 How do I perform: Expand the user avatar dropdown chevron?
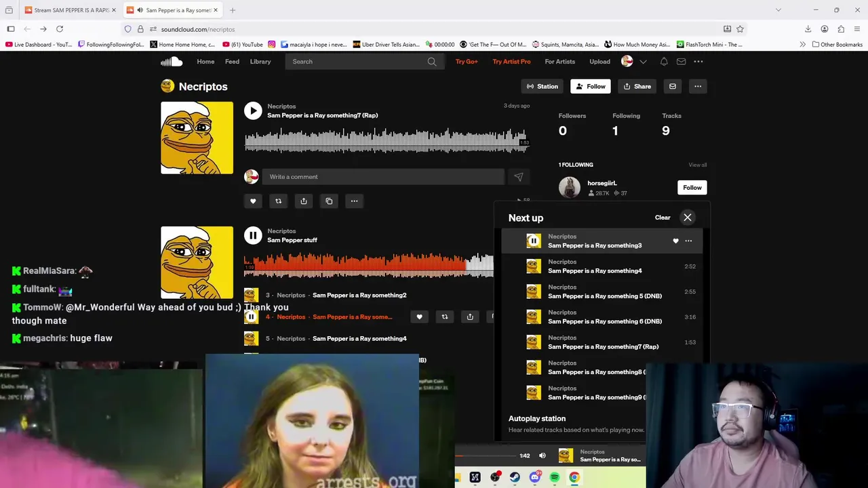point(643,62)
